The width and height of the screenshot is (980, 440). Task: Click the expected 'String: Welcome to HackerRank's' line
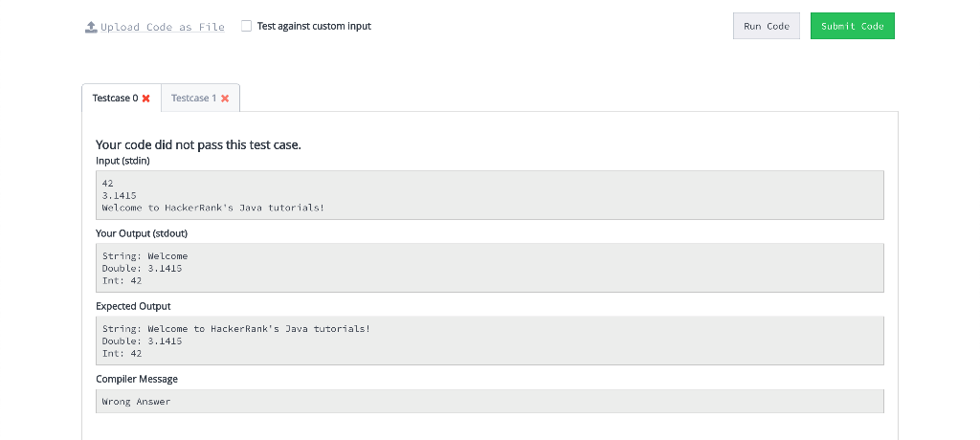(236, 329)
